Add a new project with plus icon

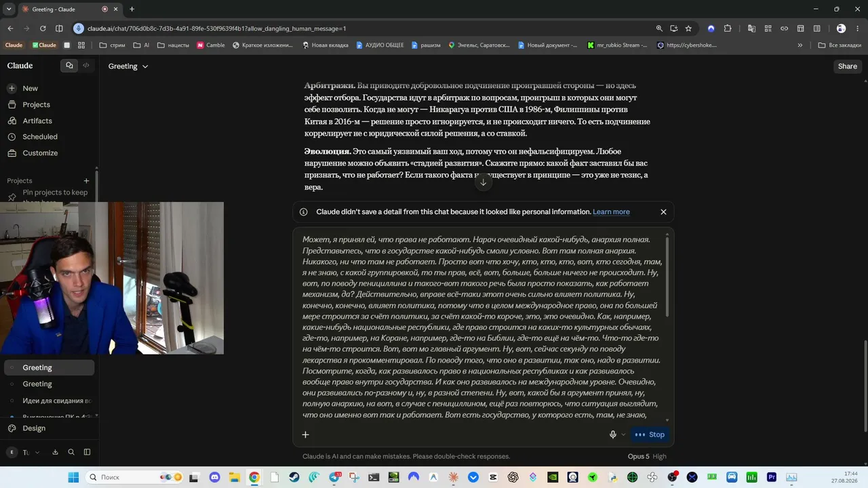tap(86, 181)
